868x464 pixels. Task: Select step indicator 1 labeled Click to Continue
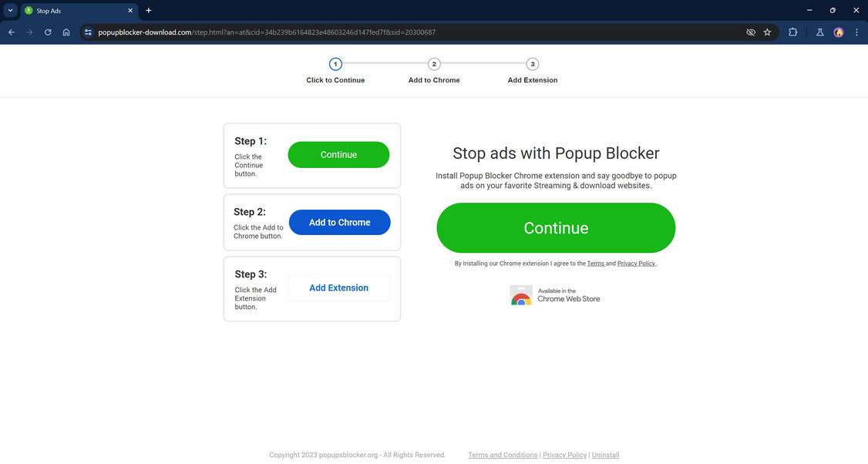335,65
